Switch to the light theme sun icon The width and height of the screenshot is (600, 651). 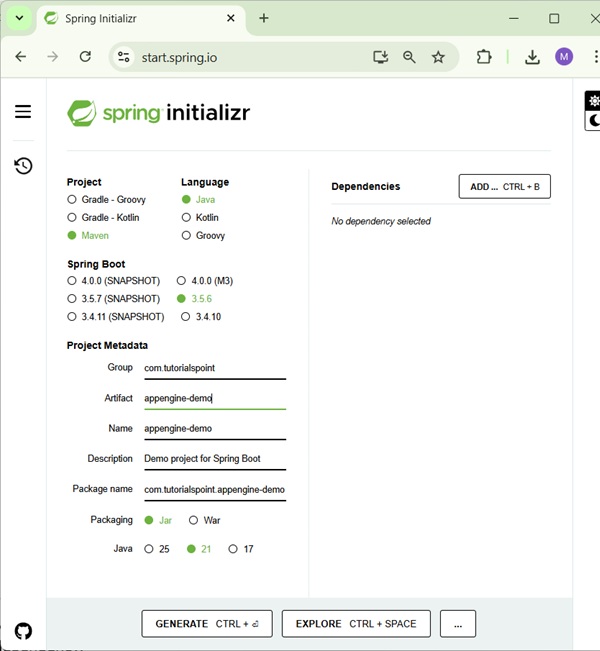coord(593,101)
